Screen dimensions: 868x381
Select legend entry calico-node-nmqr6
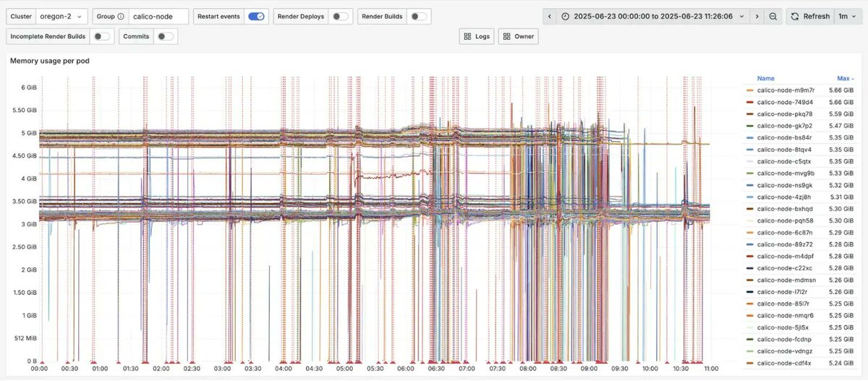pos(786,315)
